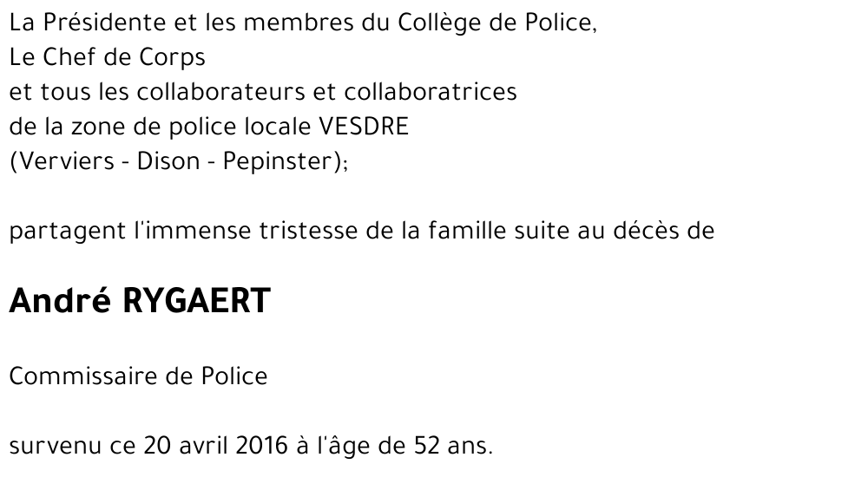Click the word partagent

click(68, 232)
